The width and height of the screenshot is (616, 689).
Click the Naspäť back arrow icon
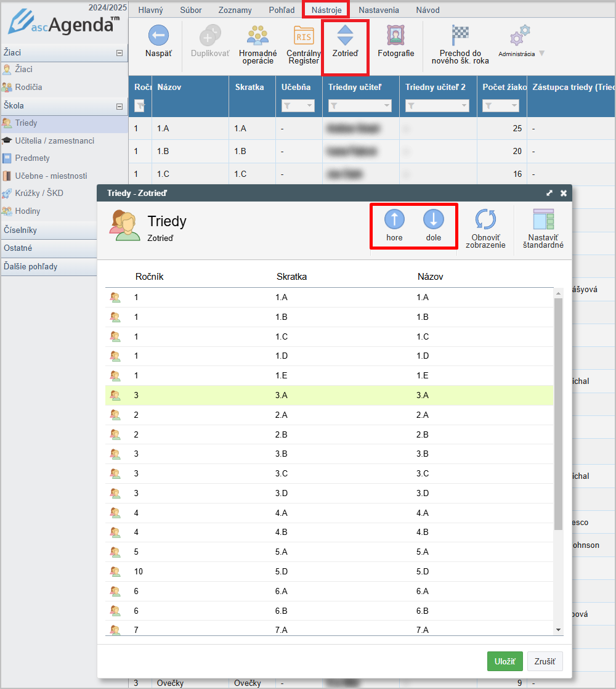coord(158,36)
